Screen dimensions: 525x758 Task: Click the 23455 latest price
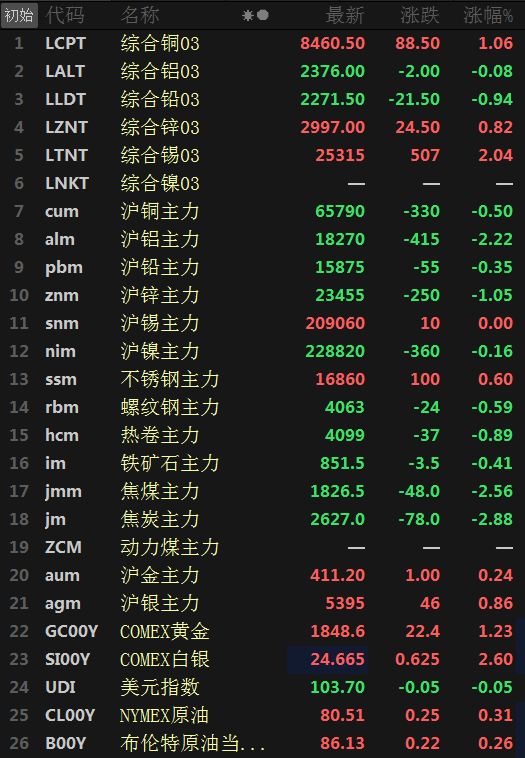[340, 296]
